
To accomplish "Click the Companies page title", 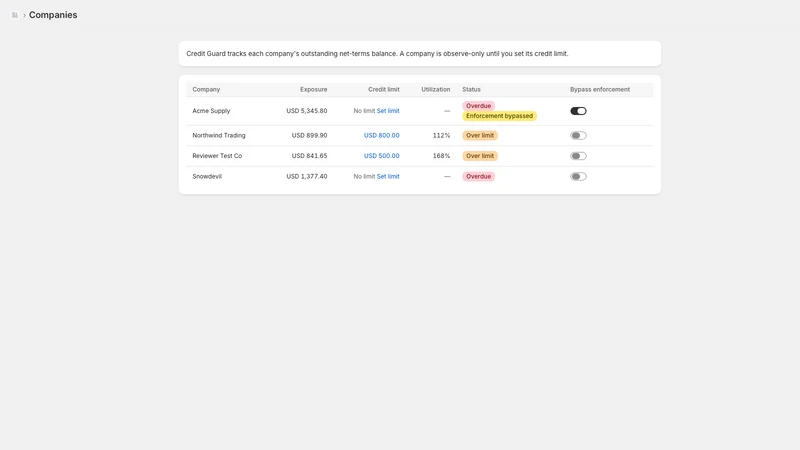I will pyautogui.click(x=53, y=15).
